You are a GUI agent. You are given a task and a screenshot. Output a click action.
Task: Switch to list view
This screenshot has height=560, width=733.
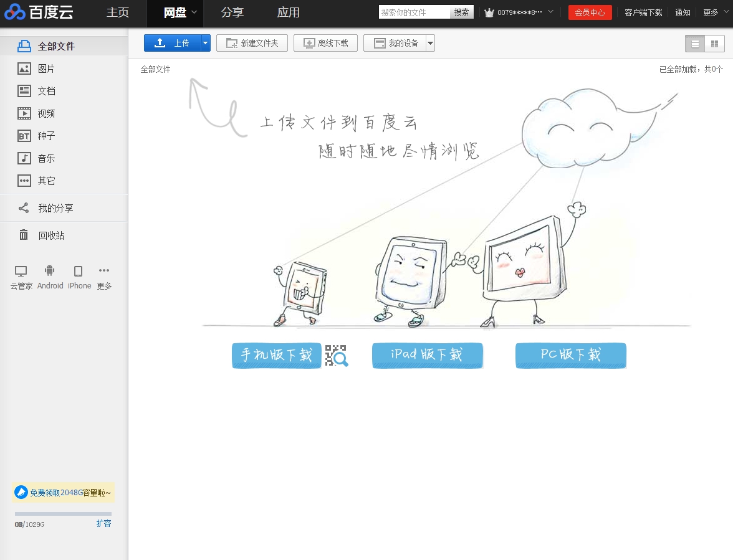tap(695, 44)
